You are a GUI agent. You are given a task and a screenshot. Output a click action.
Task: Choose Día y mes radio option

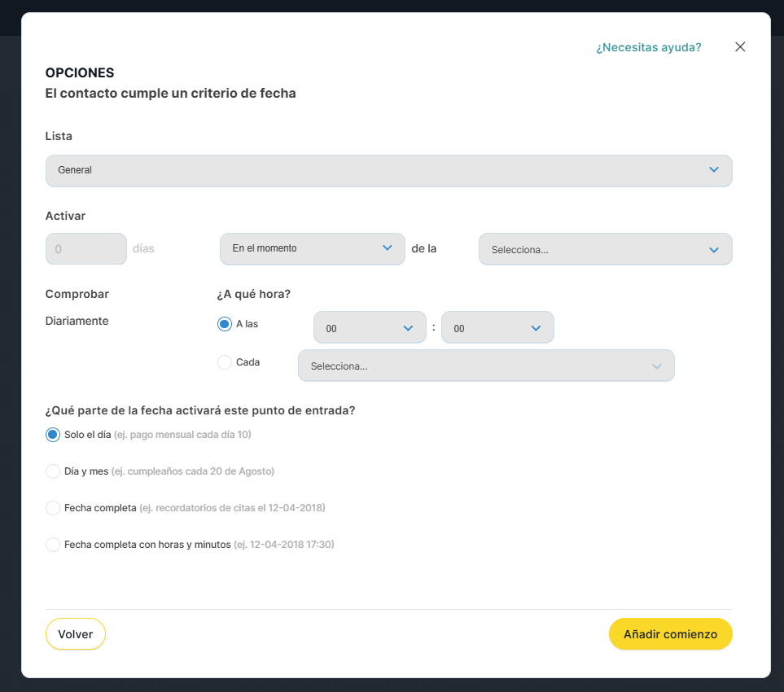tap(53, 471)
